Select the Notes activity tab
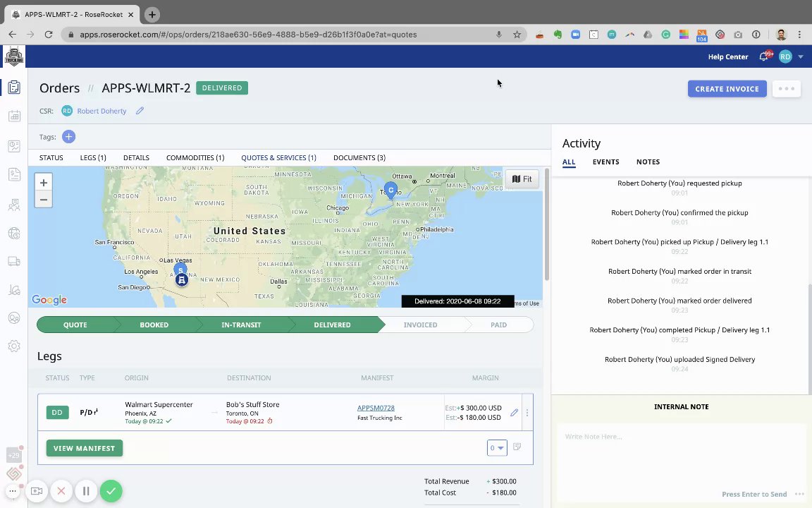The image size is (812, 508). [648, 162]
